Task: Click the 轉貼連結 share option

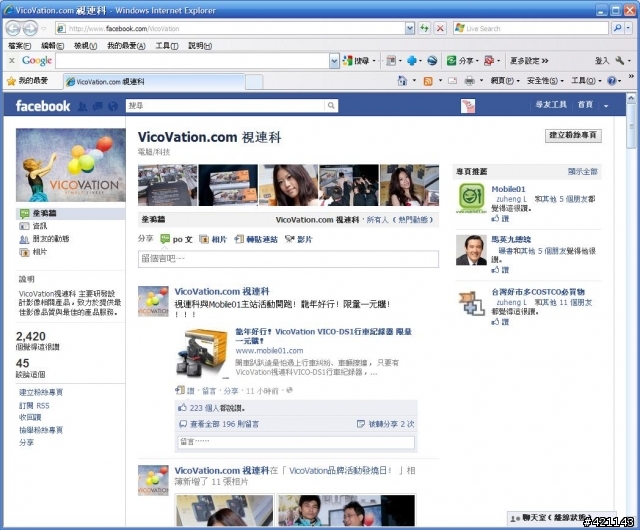Action: point(256,239)
